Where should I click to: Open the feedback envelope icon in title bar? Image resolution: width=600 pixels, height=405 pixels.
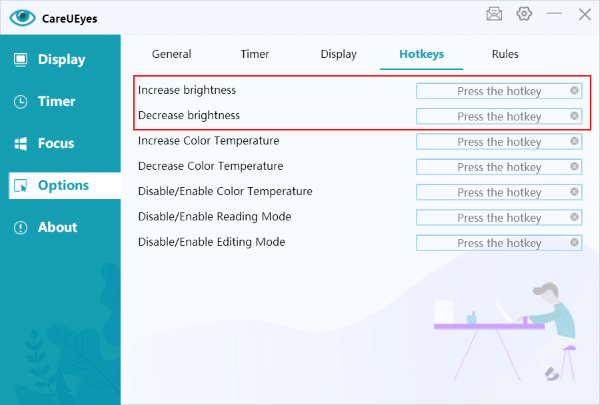click(494, 14)
